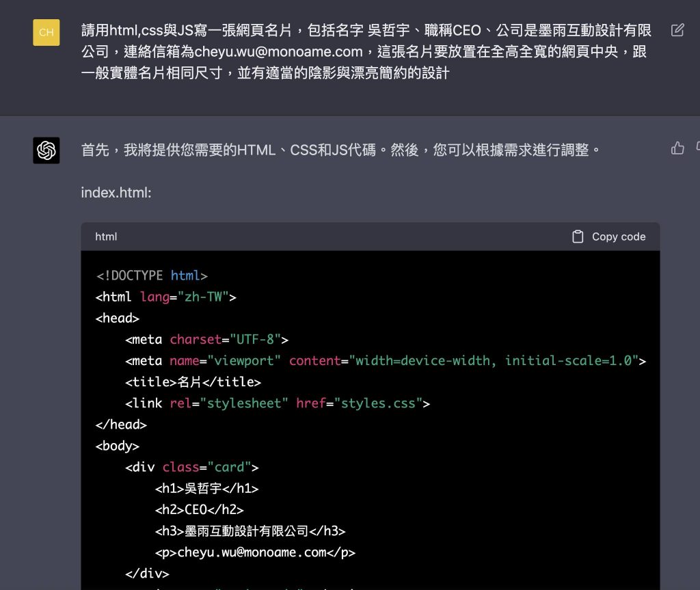
Task: Click the thumbs up icon
Action: [x=677, y=148]
